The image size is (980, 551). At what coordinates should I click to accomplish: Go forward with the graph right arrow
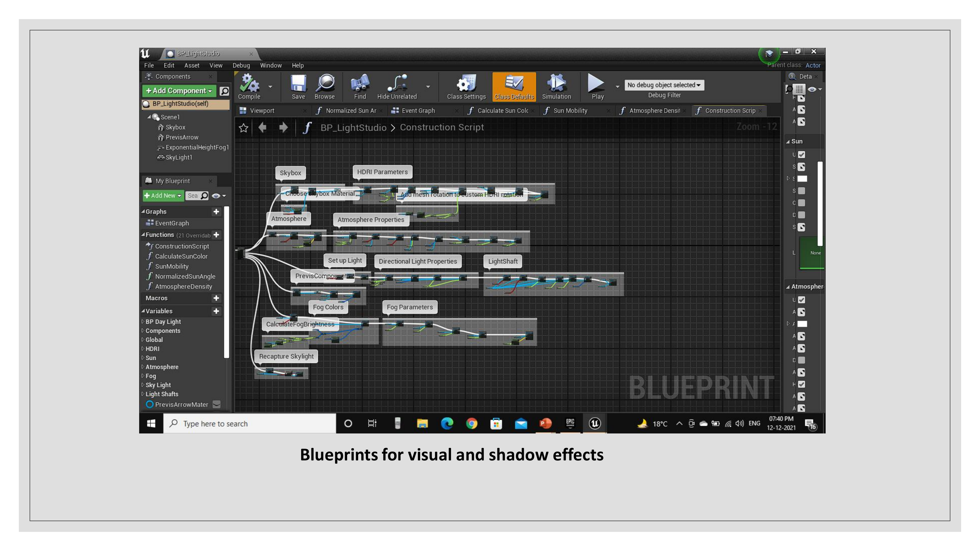tap(283, 127)
